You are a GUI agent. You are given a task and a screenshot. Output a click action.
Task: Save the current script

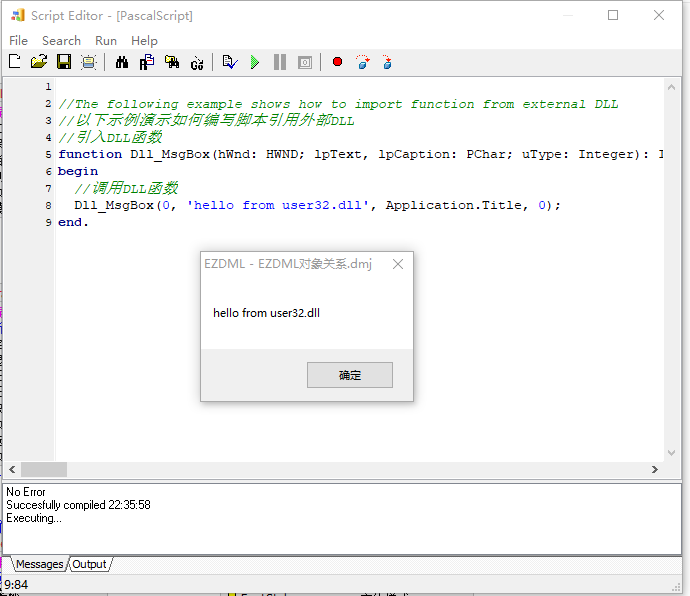[x=64, y=62]
